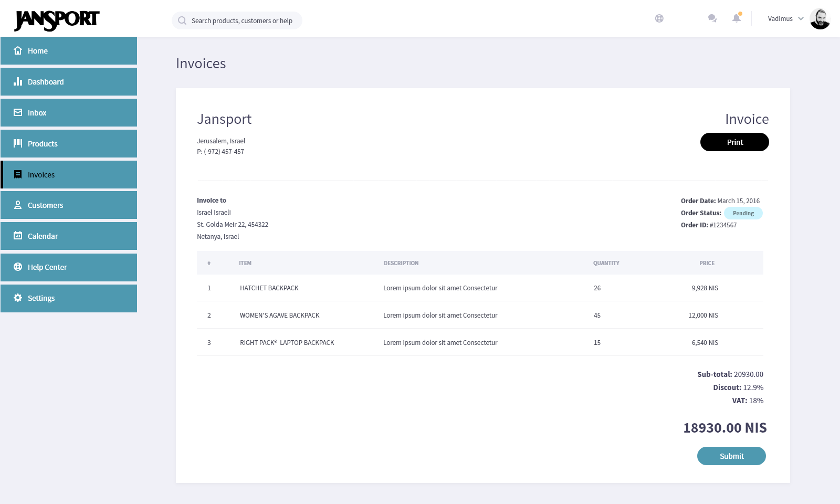Click the Sub-total 20930.00 line
This screenshot has height=504, width=840.
pyautogui.click(x=730, y=374)
